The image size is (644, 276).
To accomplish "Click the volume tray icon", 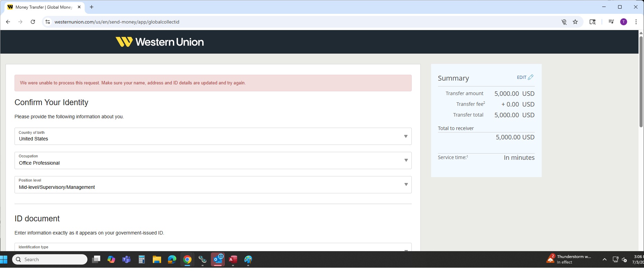I will [624, 259].
